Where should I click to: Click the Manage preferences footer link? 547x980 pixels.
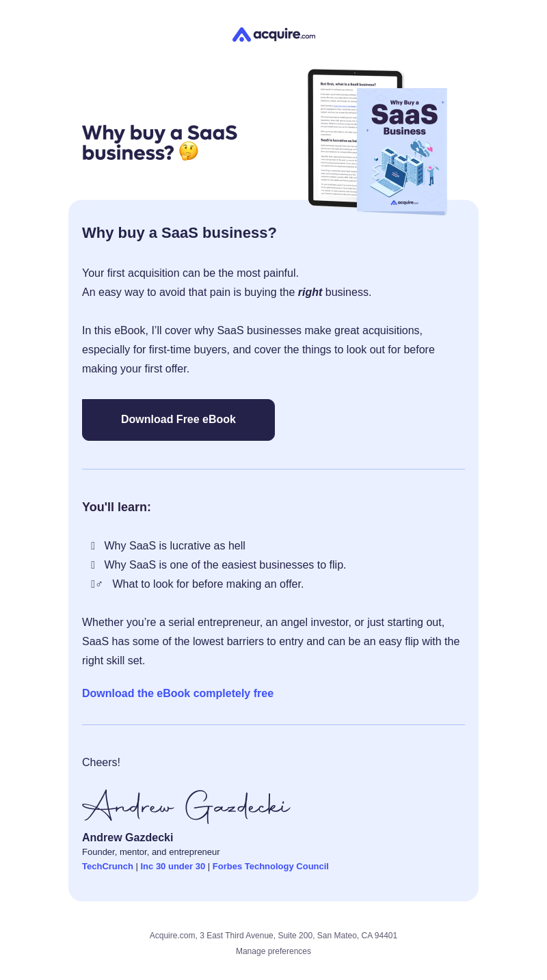coord(273,951)
